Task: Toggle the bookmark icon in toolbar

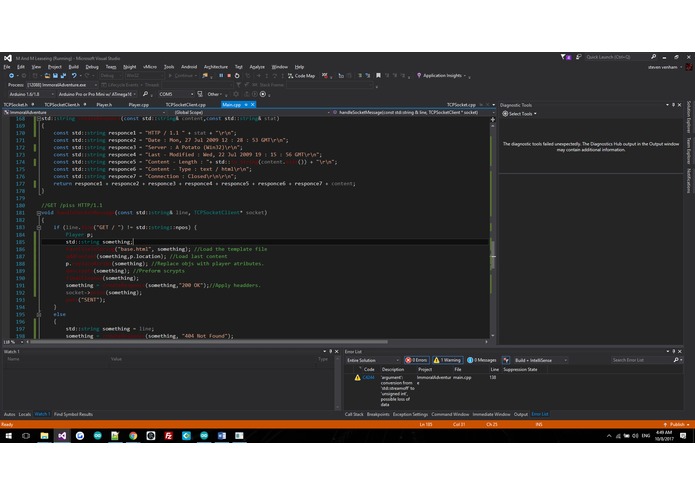Action: point(378,76)
